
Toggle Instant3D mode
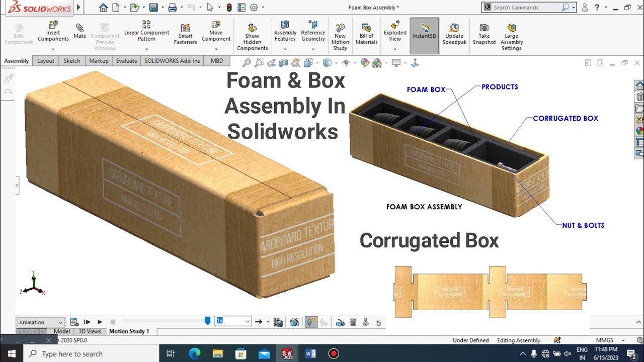pos(424,36)
